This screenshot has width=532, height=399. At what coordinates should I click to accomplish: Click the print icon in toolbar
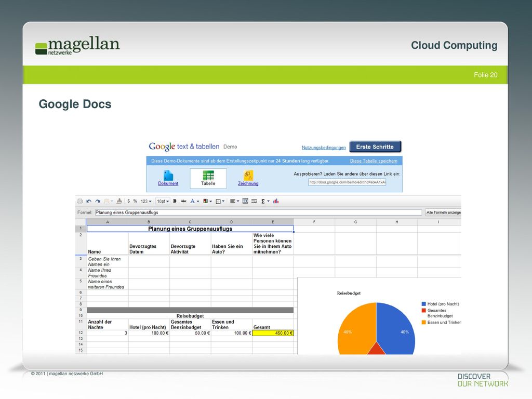pos(79,201)
